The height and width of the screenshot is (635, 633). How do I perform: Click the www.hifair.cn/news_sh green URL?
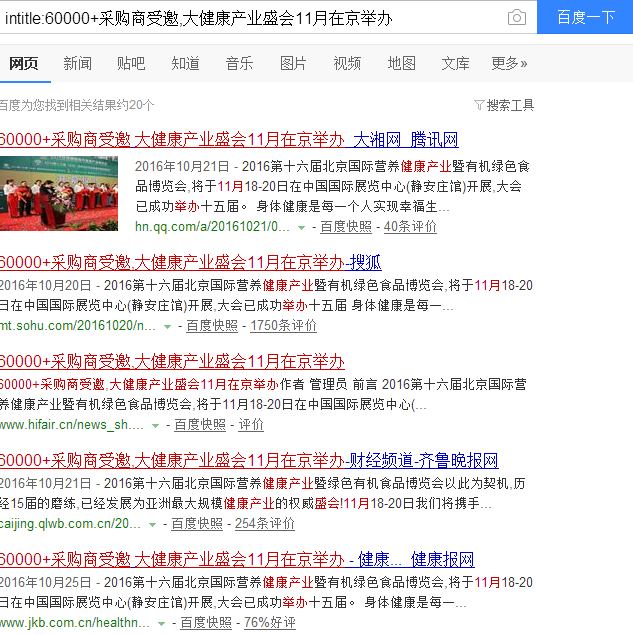click(71, 425)
